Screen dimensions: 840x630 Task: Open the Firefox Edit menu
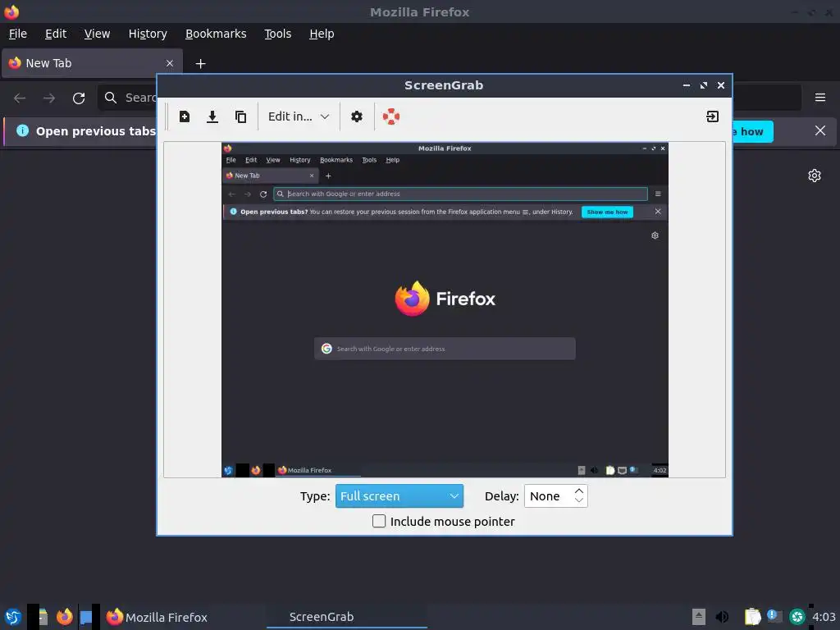click(56, 34)
